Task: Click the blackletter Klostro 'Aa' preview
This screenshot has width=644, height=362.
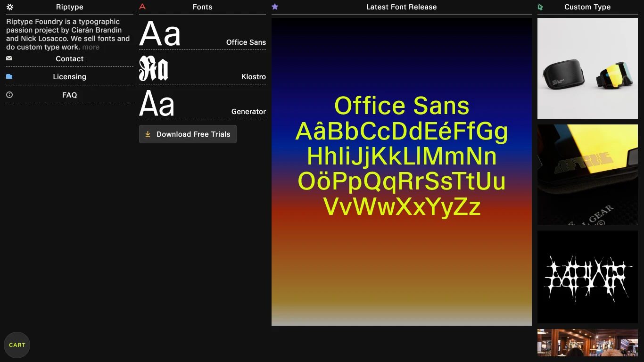Action: (x=154, y=68)
